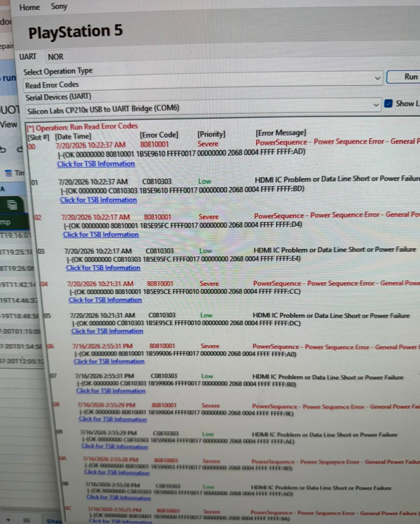Click the green mp header cell in spreadsheet
Viewport: 420px width, 524px height.
click(x=6, y=222)
